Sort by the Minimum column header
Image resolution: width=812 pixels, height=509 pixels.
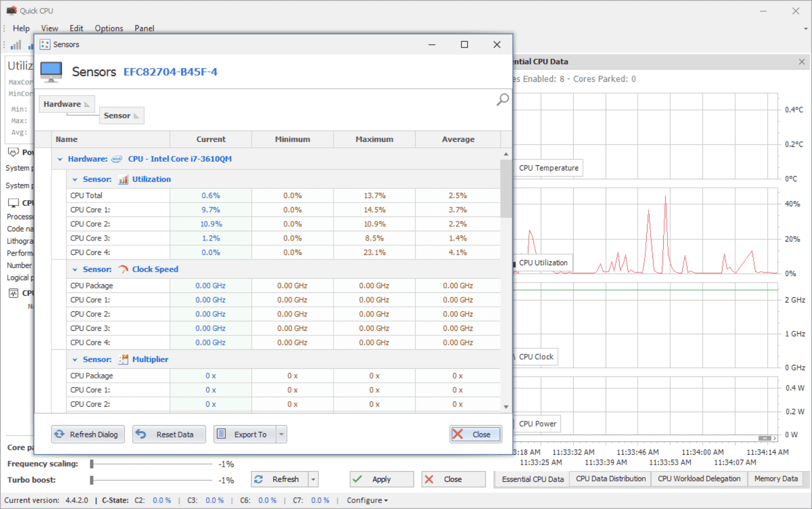pyautogui.click(x=293, y=139)
